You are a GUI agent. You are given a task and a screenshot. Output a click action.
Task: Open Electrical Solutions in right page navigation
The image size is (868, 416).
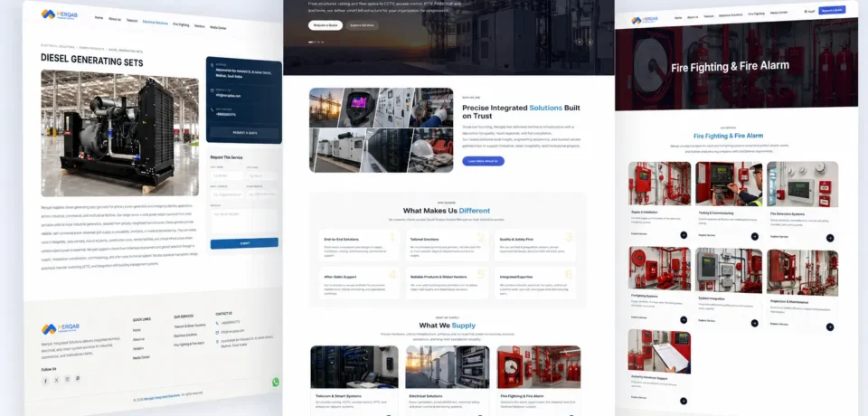[731, 15]
